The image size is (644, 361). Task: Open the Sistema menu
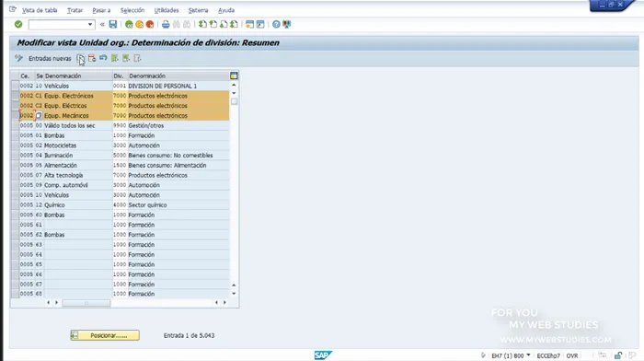coord(198,10)
